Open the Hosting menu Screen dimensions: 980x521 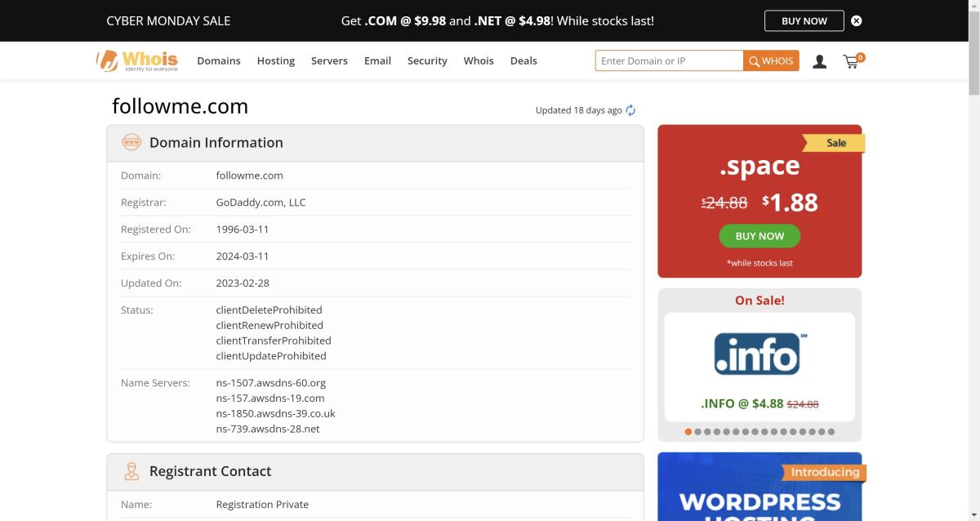pyautogui.click(x=275, y=61)
